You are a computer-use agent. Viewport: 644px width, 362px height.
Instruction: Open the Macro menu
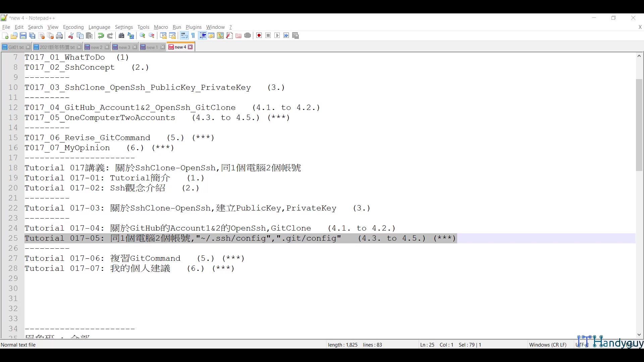tap(161, 27)
